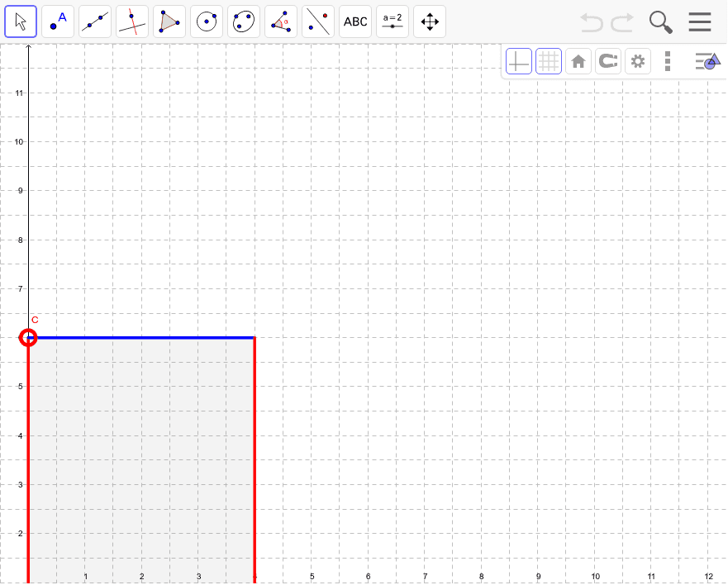Choose Circle with Center through Point tool
The width and height of the screenshot is (728, 585).
coord(206,21)
